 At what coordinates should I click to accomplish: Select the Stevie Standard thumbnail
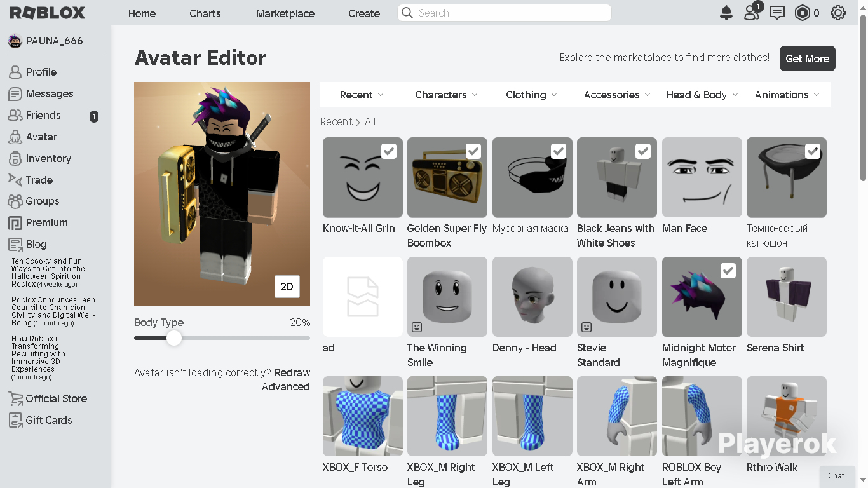[617, 297]
